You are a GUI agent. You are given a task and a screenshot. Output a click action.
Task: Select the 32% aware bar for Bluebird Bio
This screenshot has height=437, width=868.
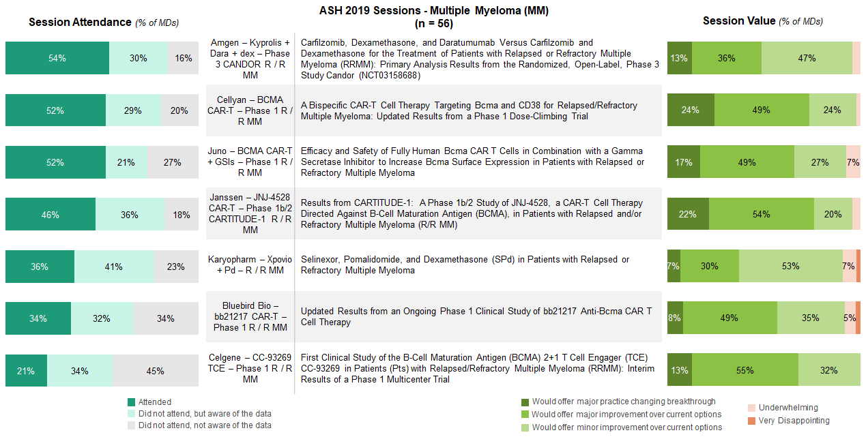coord(102,318)
